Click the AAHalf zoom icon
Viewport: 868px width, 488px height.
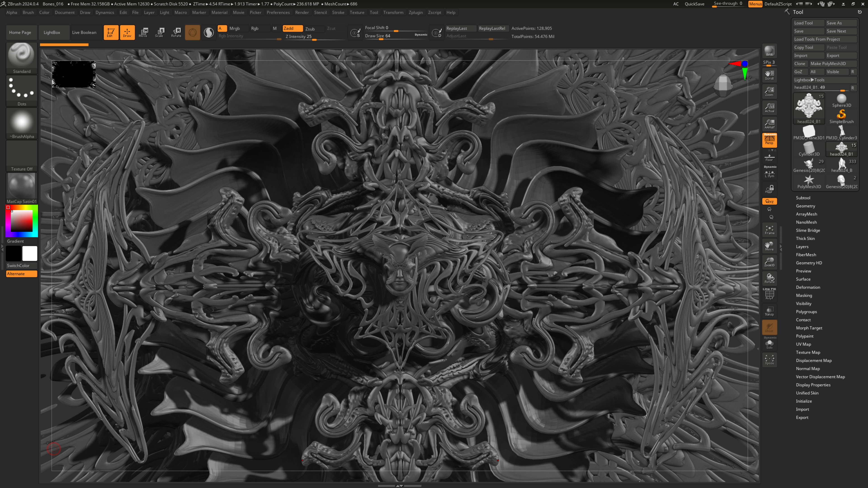coord(769,124)
